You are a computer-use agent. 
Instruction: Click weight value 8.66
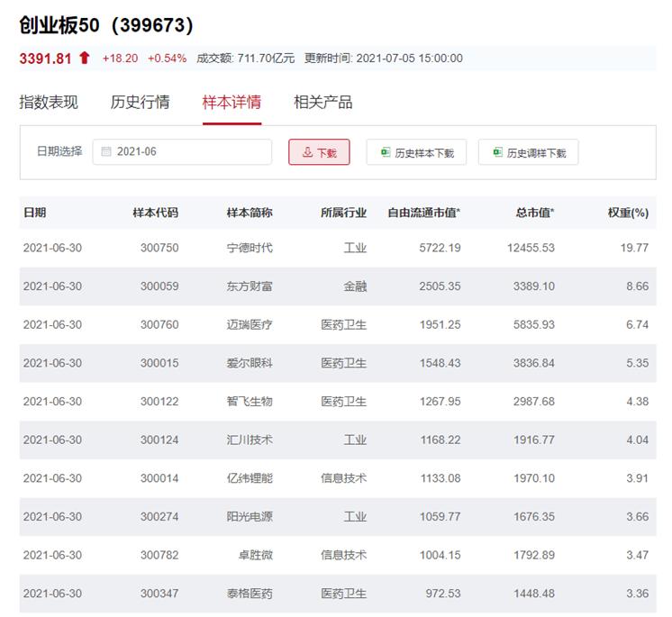637,286
